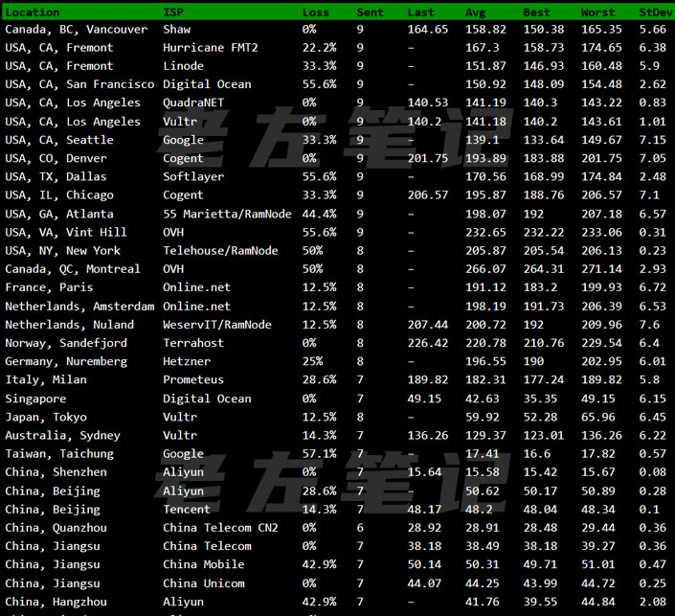Click 'USA, CA, Seattle' location

tap(59, 140)
